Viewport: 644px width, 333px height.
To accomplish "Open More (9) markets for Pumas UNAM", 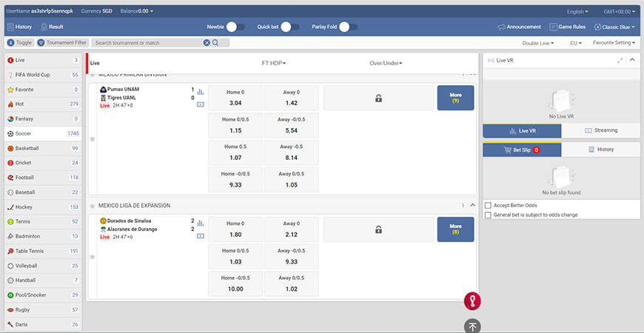I will pyautogui.click(x=455, y=98).
